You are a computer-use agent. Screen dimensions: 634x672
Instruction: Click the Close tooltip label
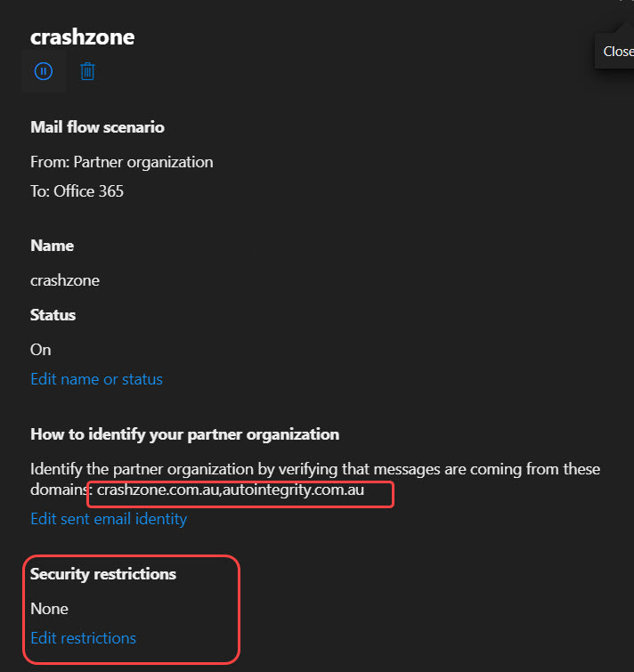(618, 52)
